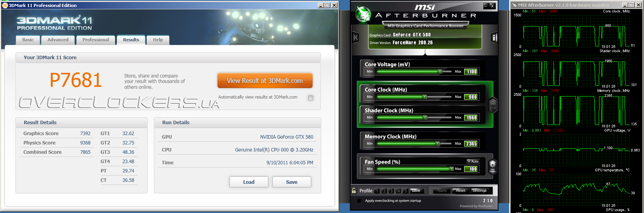Tick Automatically view results at 3DMark.com
This screenshot has height=213, width=644.
point(310,98)
